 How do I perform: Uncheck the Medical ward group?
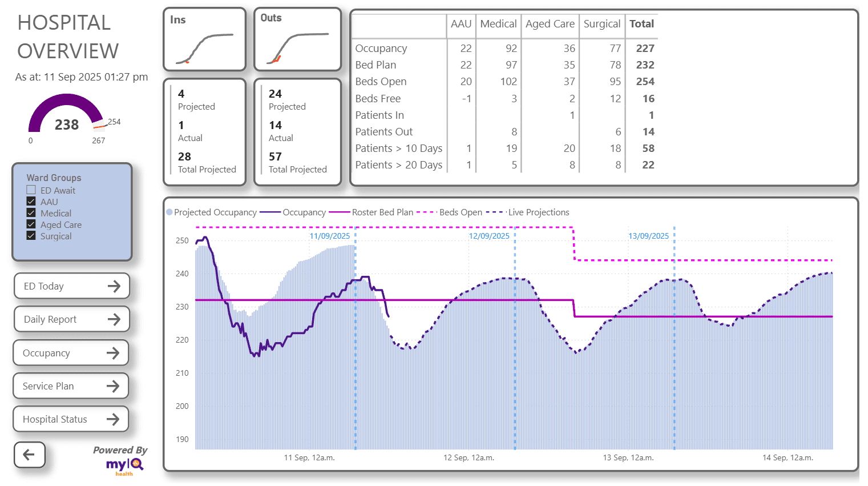click(31, 212)
